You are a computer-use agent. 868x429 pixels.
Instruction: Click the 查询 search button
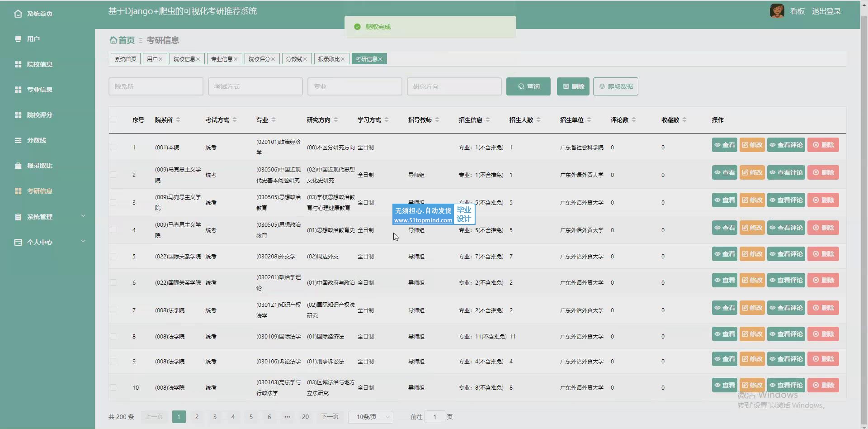point(528,86)
